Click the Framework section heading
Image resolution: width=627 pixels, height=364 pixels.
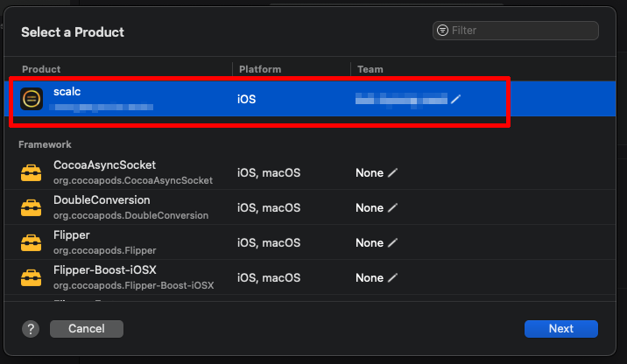coord(45,144)
